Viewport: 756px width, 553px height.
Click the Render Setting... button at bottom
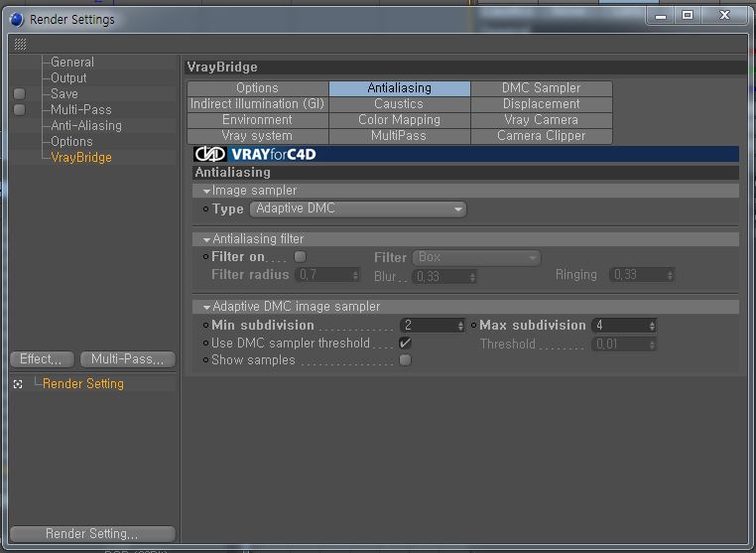pyautogui.click(x=92, y=534)
